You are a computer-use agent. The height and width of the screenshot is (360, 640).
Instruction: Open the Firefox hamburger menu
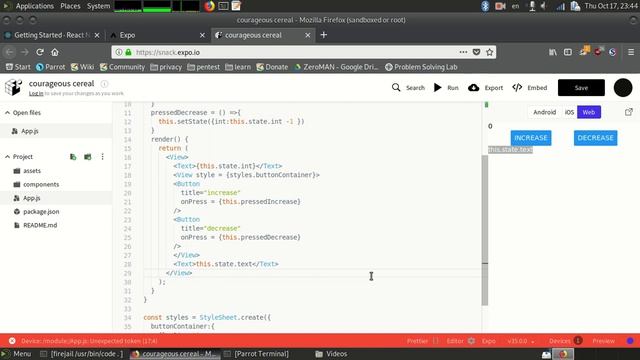coord(631,52)
